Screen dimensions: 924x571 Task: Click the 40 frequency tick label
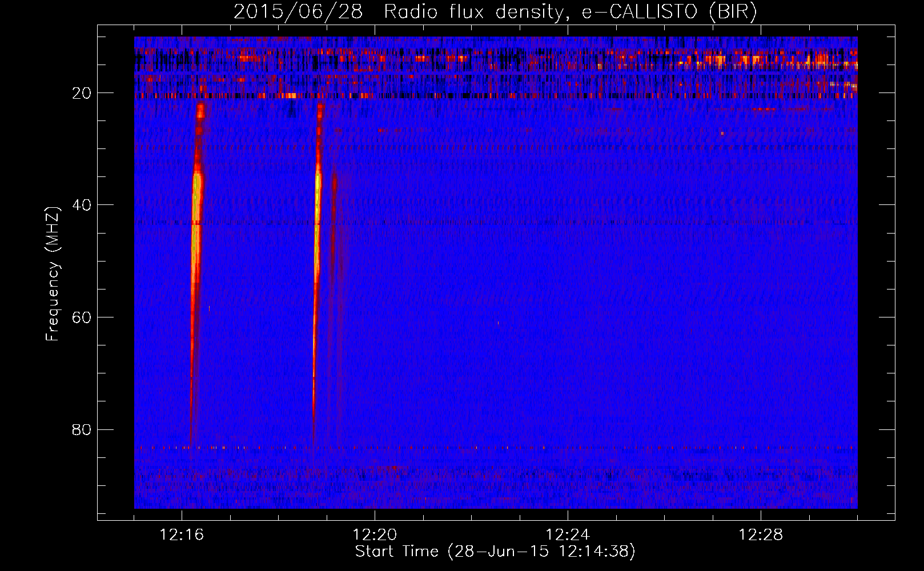coord(82,204)
